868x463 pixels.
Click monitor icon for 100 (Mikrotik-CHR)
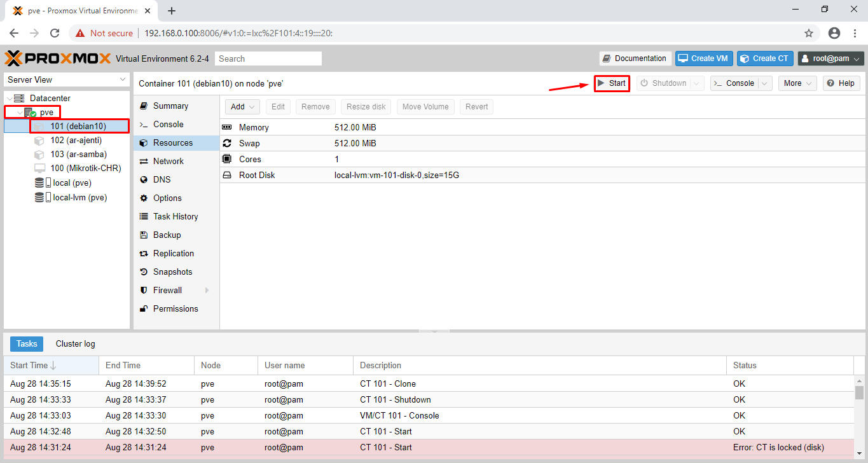(x=39, y=169)
